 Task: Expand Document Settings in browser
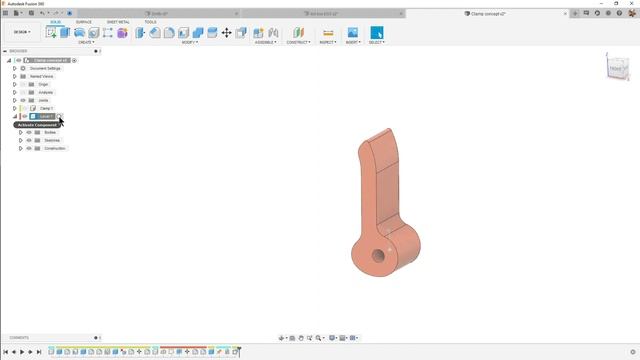15,69
